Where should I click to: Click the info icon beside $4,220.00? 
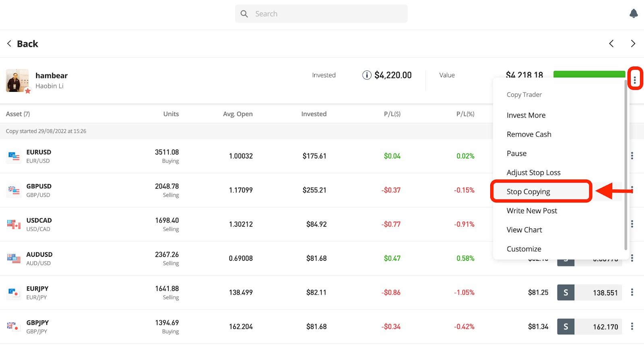(367, 75)
